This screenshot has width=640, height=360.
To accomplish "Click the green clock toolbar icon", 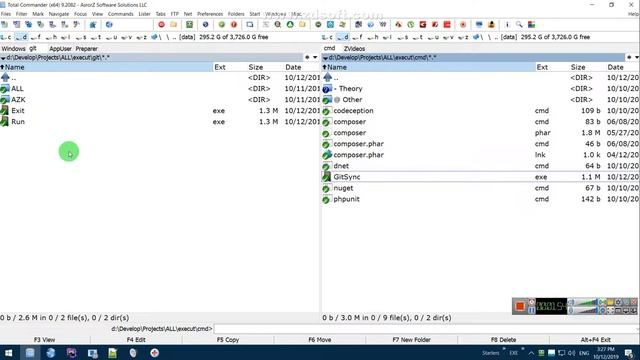I will (411, 24).
